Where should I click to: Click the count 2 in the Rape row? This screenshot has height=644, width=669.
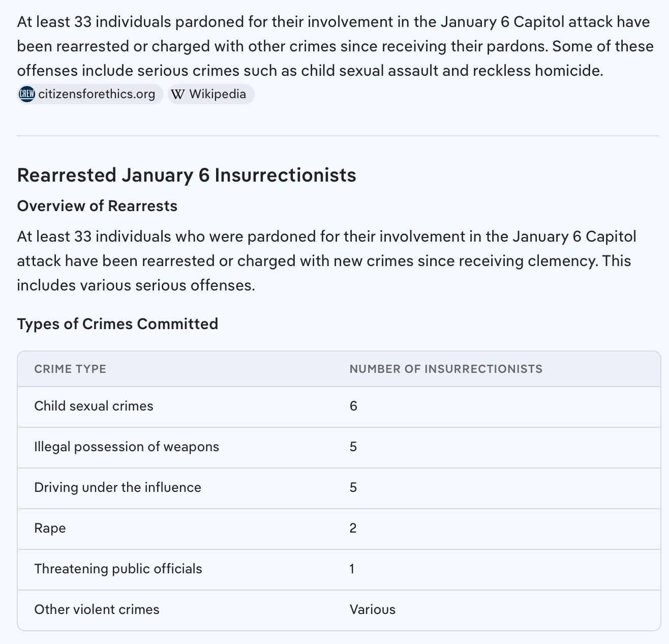[x=353, y=528]
